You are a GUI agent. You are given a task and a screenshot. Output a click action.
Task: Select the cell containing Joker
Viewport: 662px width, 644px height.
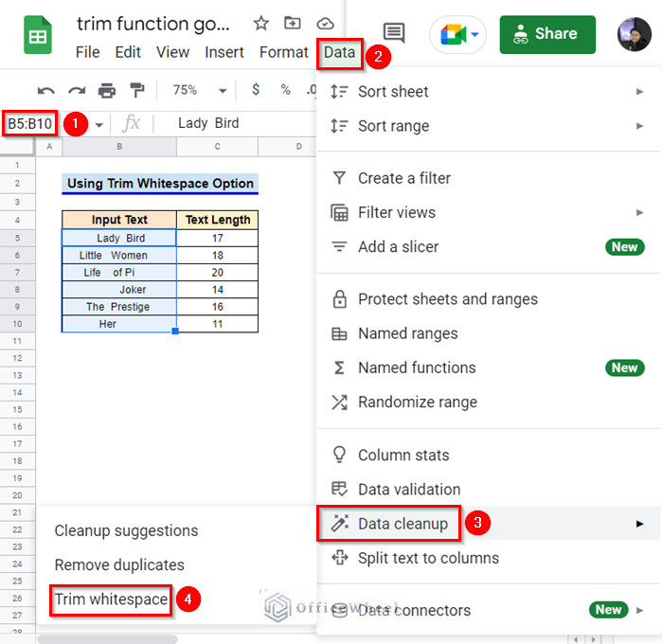click(119, 290)
